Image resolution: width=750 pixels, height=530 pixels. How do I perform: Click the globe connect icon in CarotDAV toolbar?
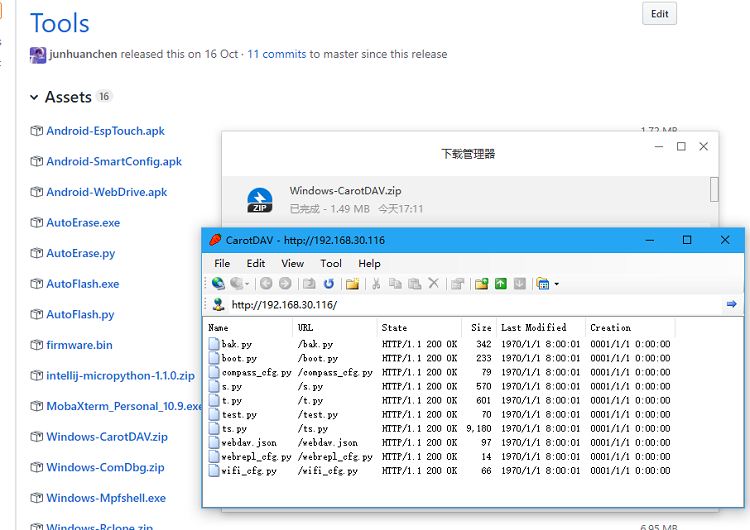218,284
